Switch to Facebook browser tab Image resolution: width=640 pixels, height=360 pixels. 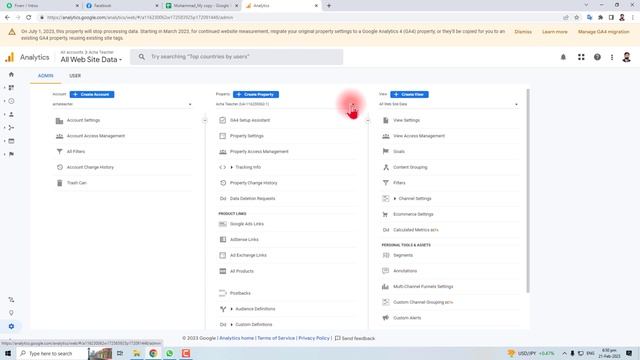coord(122,6)
